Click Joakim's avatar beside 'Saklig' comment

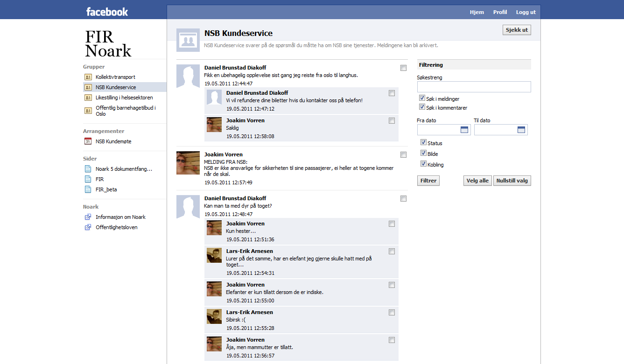tap(214, 125)
